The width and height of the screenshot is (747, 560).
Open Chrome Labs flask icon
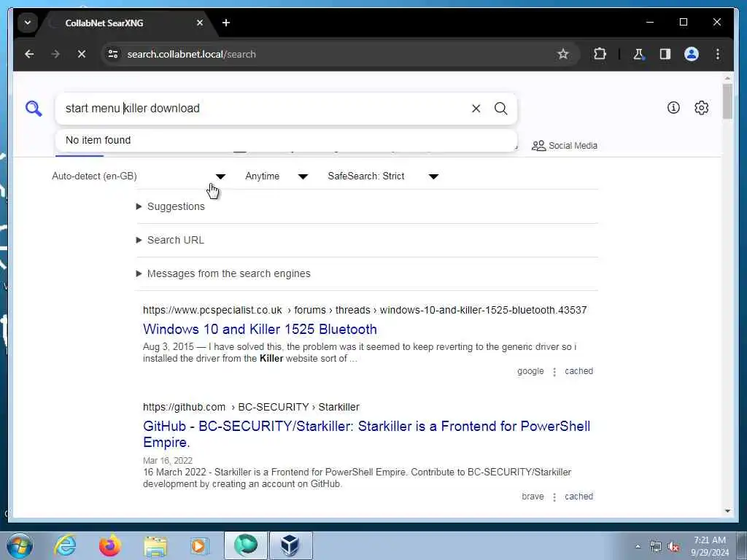coord(638,54)
